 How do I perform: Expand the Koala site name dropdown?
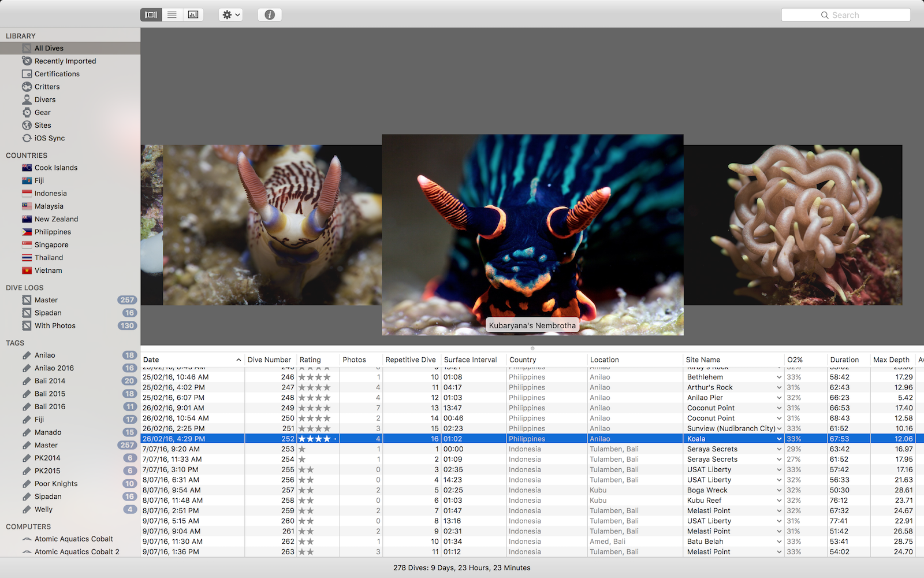click(779, 439)
